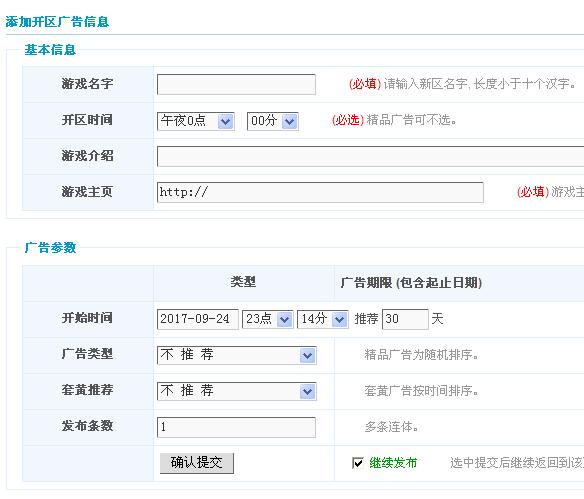Click the 开区时间 row label
The width and height of the screenshot is (584, 499).
[x=87, y=120]
